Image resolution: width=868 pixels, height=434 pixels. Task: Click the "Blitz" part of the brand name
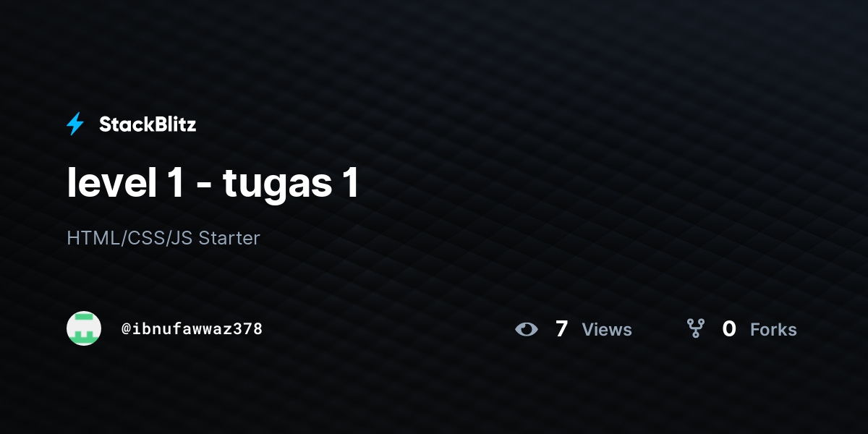coord(174,124)
